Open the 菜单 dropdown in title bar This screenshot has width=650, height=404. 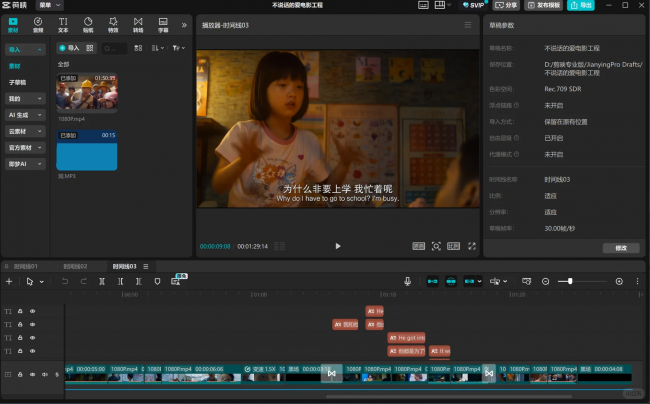coord(50,5)
